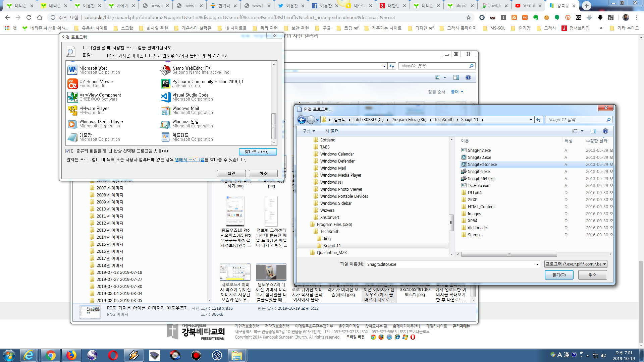Click the 열기(O) open button
This screenshot has width=644, height=362.
[559, 275]
